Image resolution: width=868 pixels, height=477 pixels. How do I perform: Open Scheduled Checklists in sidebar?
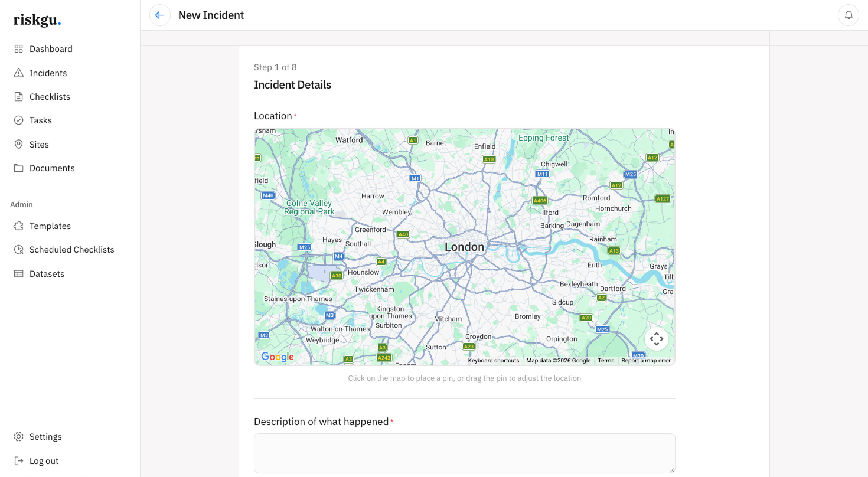pos(71,250)
